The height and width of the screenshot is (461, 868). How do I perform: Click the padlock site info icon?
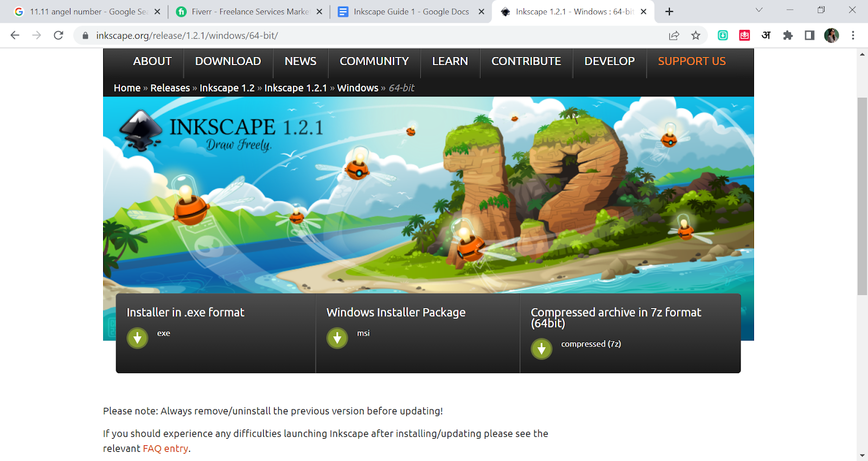click(85, 35)
